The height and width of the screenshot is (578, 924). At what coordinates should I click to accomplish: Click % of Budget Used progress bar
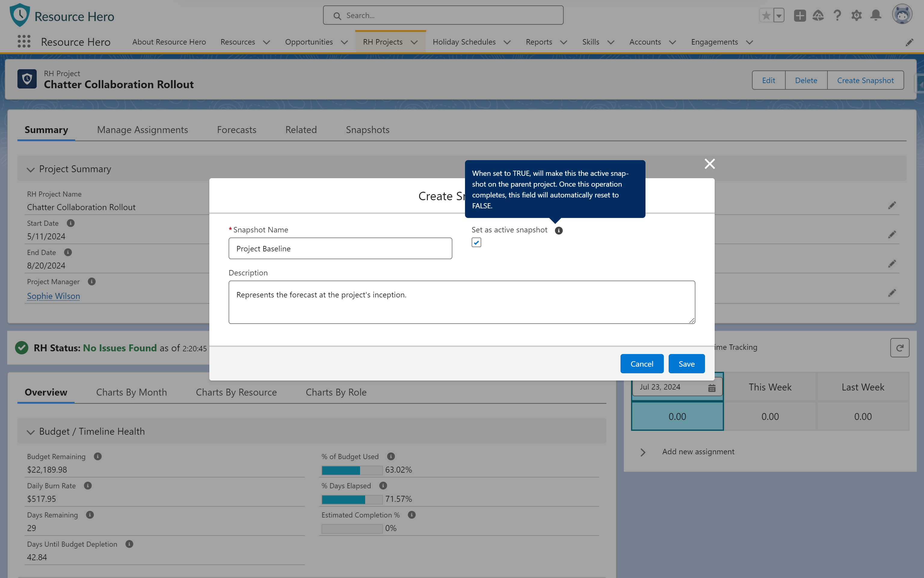point(352,470)
